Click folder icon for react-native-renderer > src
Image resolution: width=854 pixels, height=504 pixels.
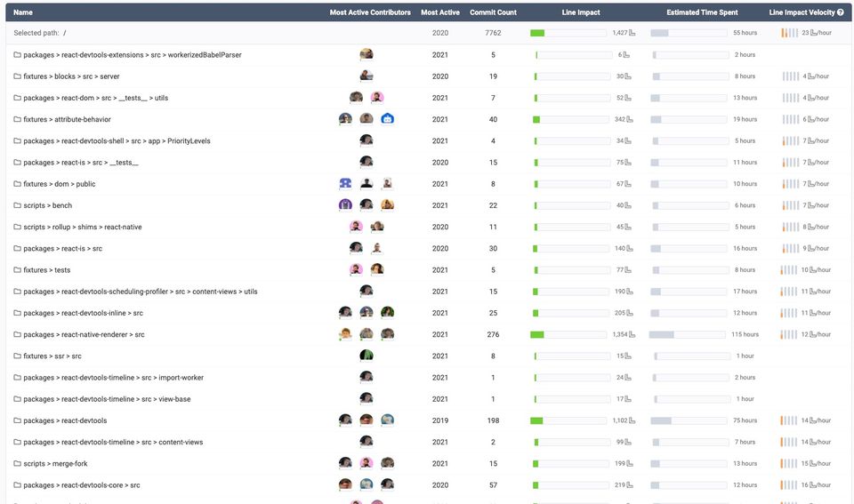pos(18,335)
